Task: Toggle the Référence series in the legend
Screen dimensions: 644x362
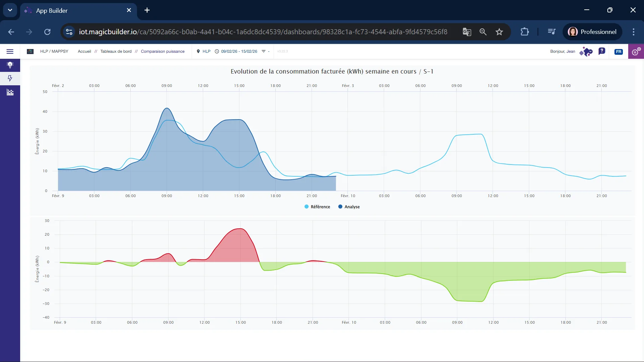Action: click(x=317, y=207)
